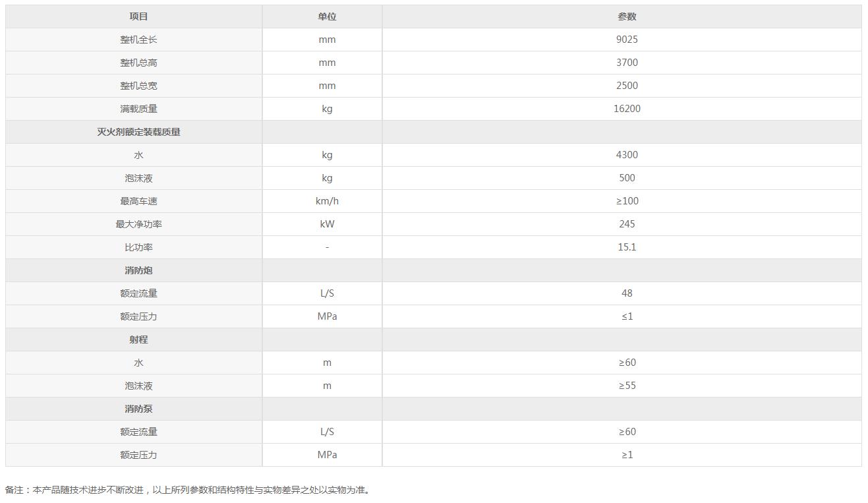Select the 整机总高 row label
868x503 pixels.
coord(138,63)
